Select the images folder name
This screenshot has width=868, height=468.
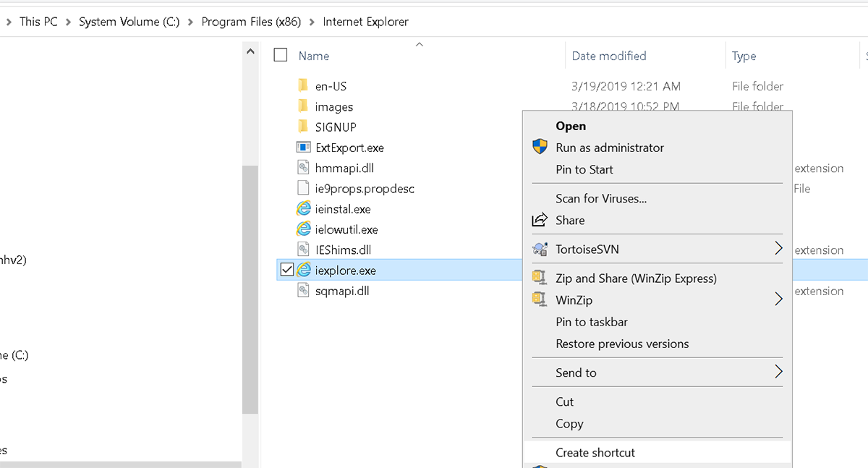(334, 107)
